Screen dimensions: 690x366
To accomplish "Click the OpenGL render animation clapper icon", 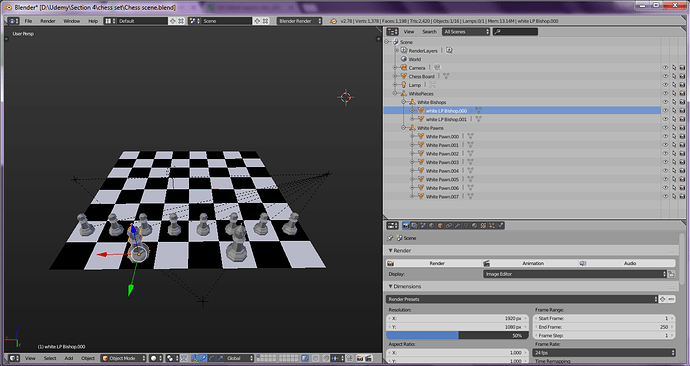I will [x=369, y=358].
